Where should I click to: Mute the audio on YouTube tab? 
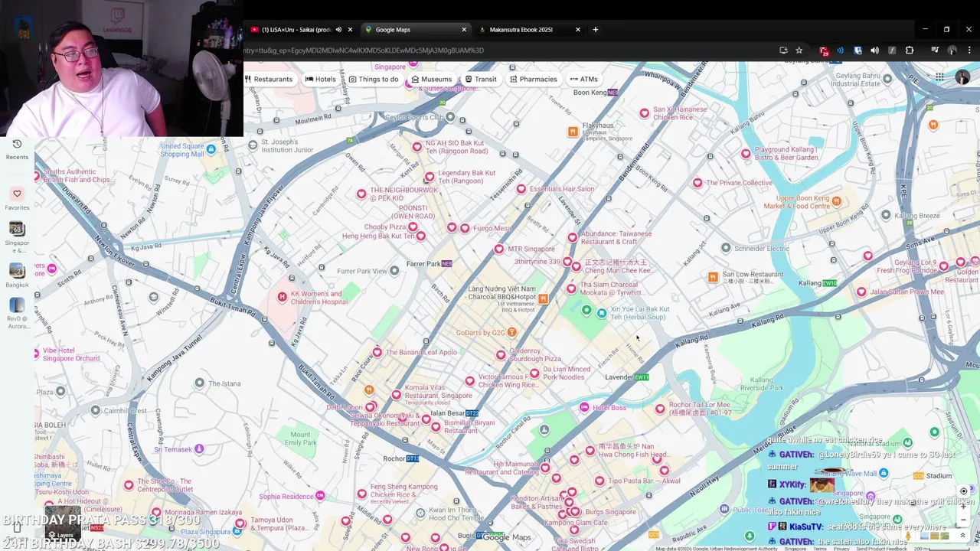coord(338,30)
